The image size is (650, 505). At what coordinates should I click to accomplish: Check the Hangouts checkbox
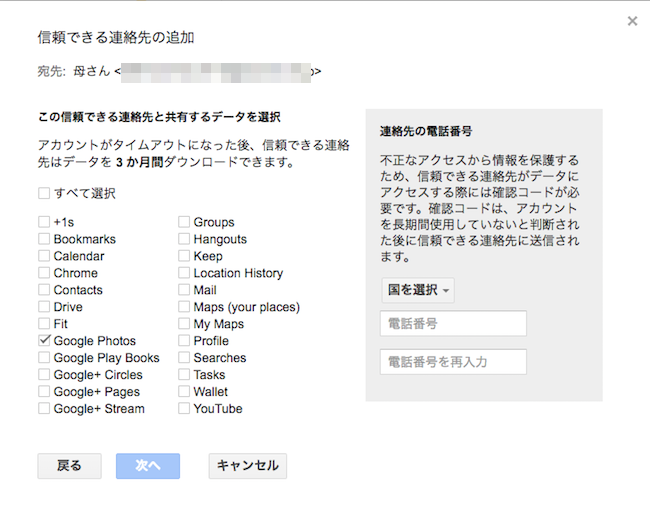click(184, 239)
